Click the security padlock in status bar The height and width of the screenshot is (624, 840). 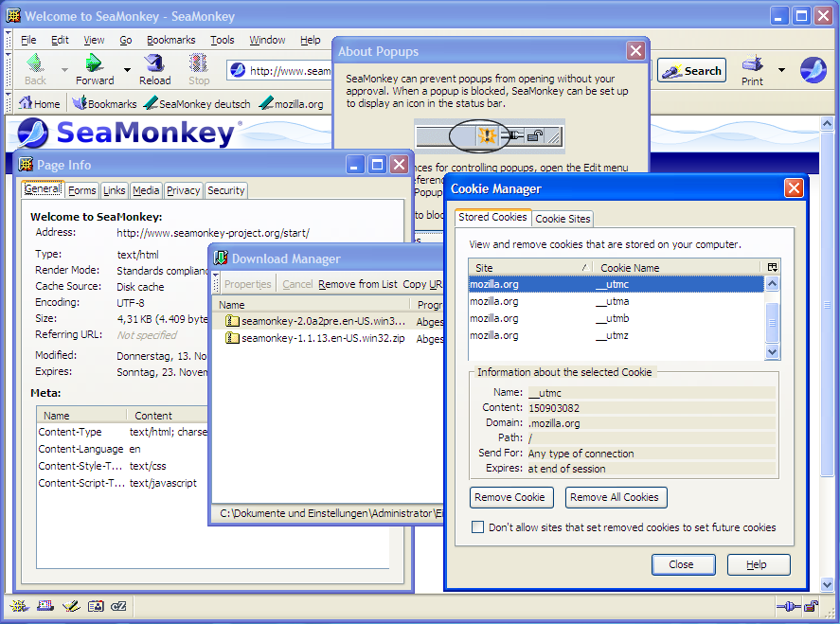coord(811,606)
